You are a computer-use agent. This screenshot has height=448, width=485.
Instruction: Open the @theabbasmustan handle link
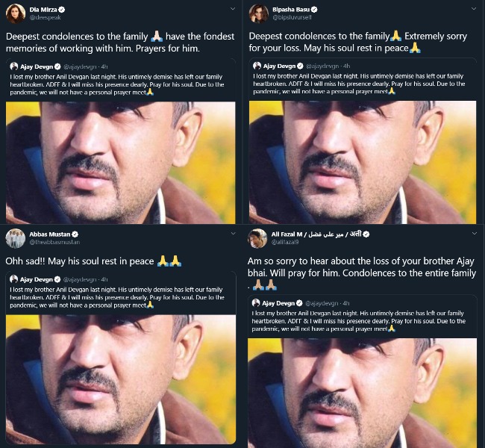pyautogui.click(x=54, y=242)
